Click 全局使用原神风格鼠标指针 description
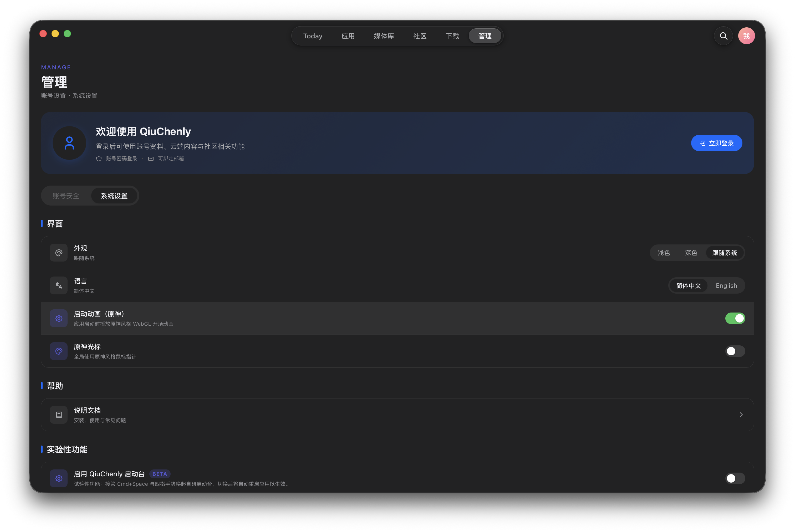The image size is (795, 532). click(x=105, y=357)
